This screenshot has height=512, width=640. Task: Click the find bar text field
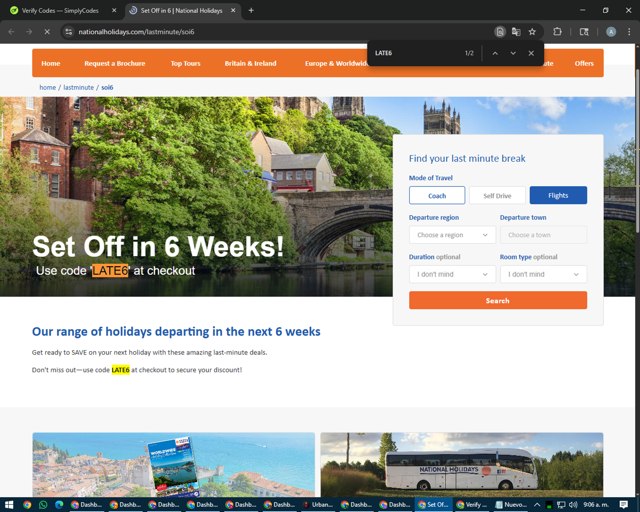click(416, 53)
